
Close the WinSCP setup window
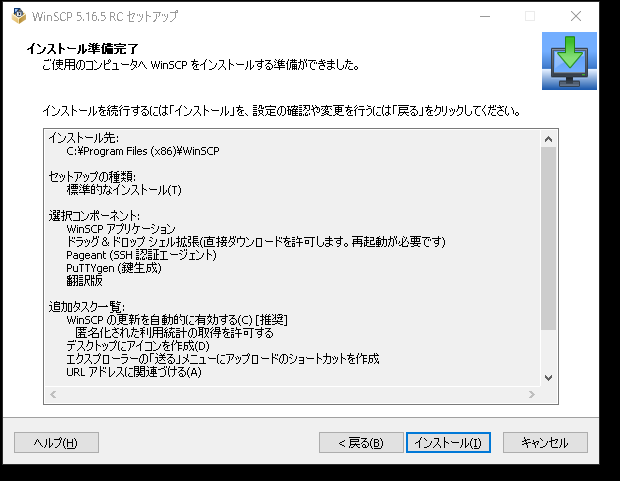[576, 16]
